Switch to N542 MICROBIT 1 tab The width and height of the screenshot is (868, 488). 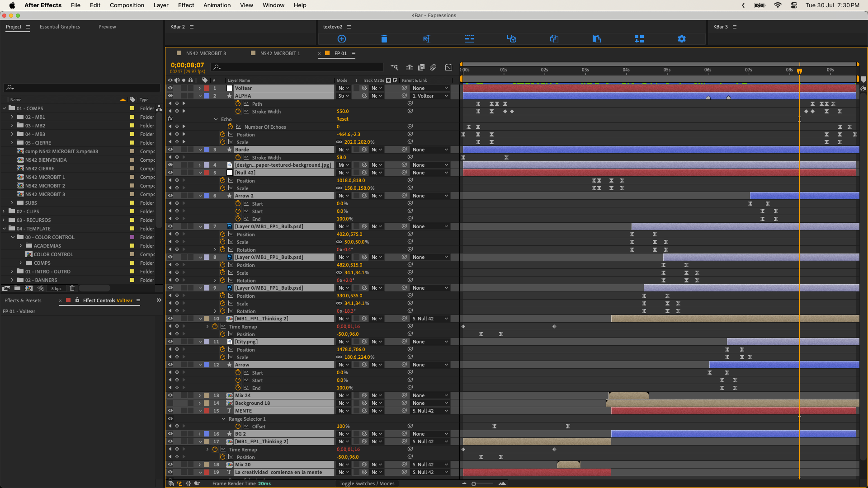click(x=279, y=53)
